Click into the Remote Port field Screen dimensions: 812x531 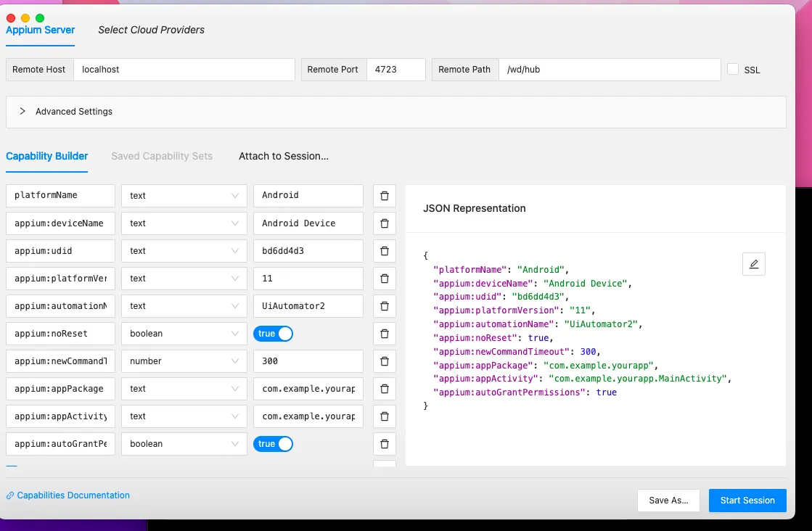click(395, 70)
